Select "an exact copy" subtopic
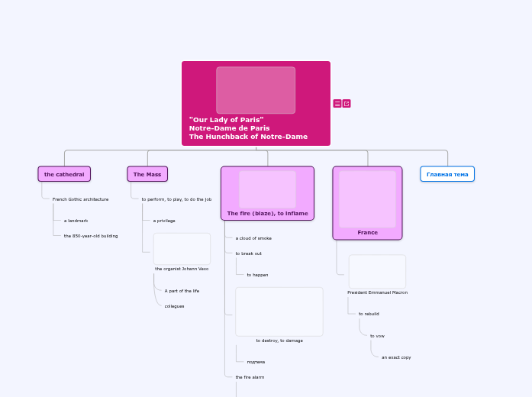Screen dimensions: 532x397 point(396,357)
